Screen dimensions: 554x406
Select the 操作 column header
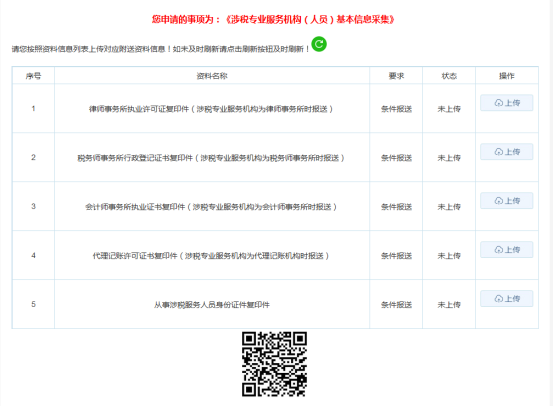(507, 76)
